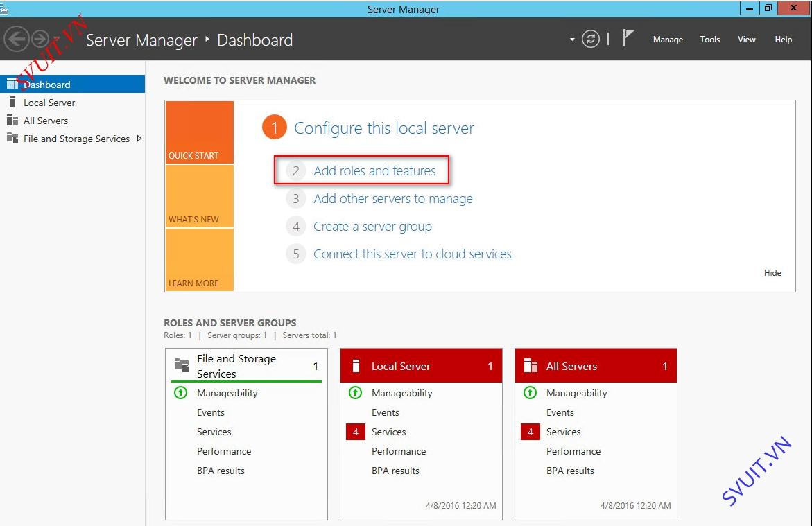Click Manageability status icon in All Servers tile
812x526 pixels.
click(530, 393)
